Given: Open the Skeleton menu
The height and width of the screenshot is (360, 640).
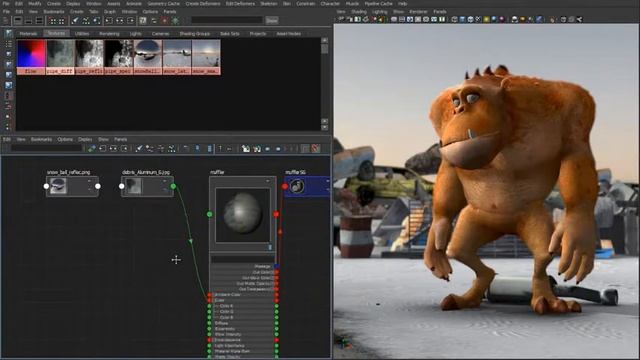Looking at the screenshot, I should [269, 4].
